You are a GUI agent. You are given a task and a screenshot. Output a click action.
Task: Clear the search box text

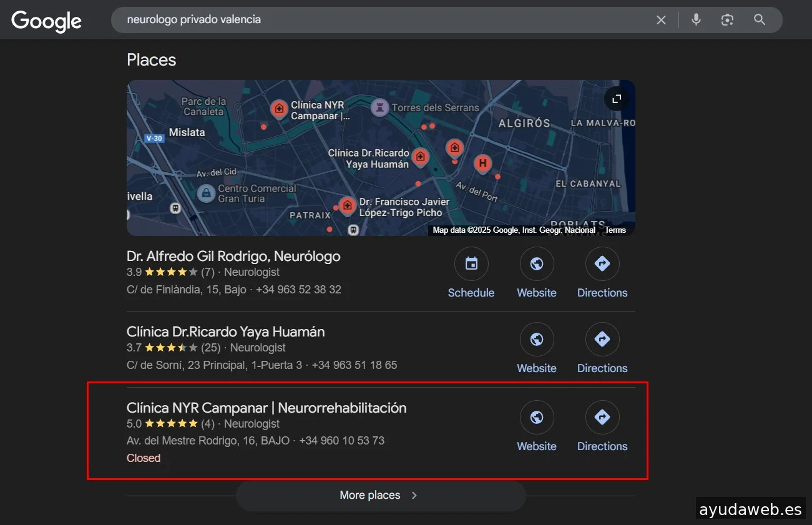pos(661,20)
